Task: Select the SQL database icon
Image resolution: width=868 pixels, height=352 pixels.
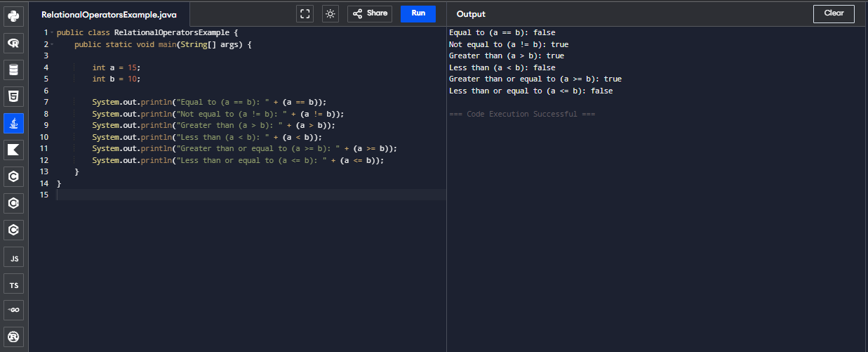Action: pos(13,70)
